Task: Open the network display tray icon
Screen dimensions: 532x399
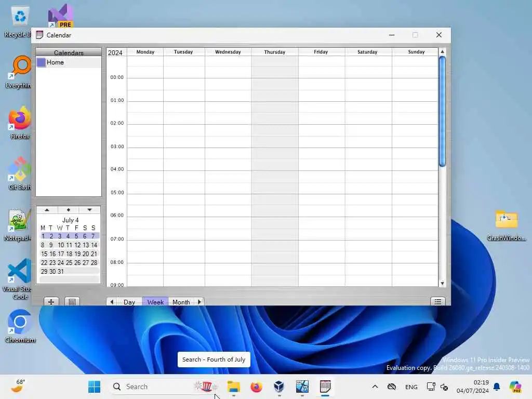Action: click(x=431, y=387)
